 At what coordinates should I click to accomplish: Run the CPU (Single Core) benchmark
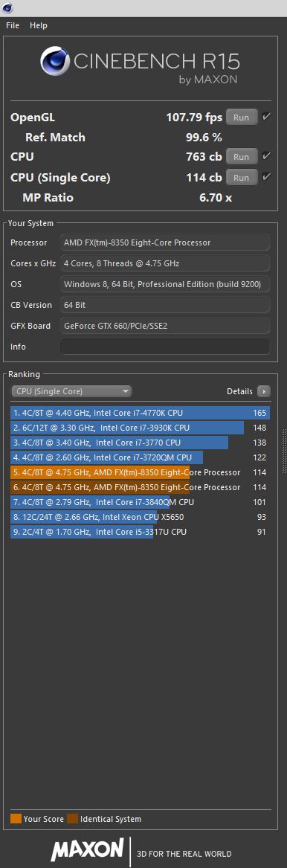[x=242, y=178]
